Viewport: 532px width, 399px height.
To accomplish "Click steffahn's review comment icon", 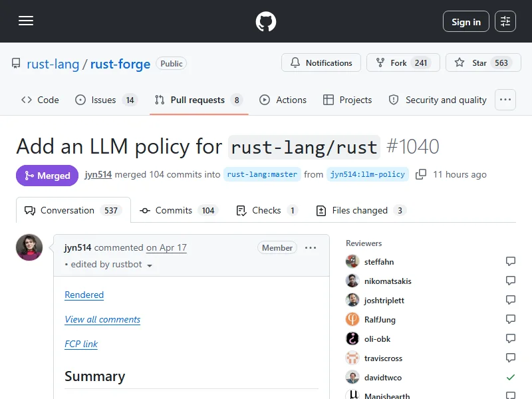I will (x=510, y=261).
